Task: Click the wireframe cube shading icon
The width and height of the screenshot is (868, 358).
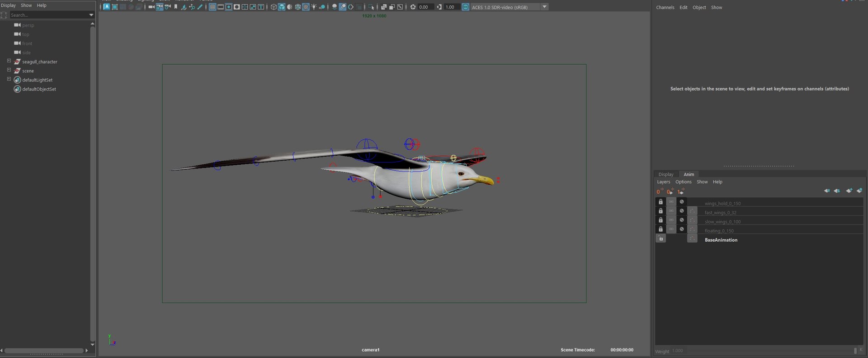Action: 274,7
